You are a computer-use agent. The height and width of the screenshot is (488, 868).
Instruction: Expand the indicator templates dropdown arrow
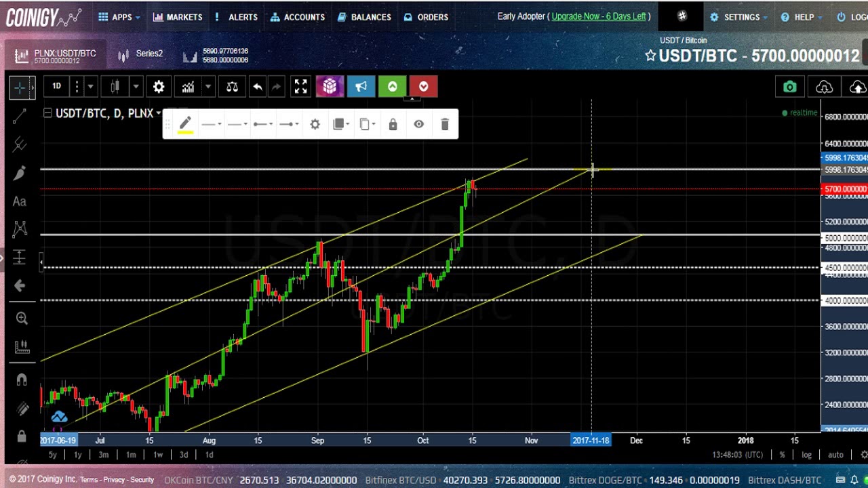[x=208, y=87]
